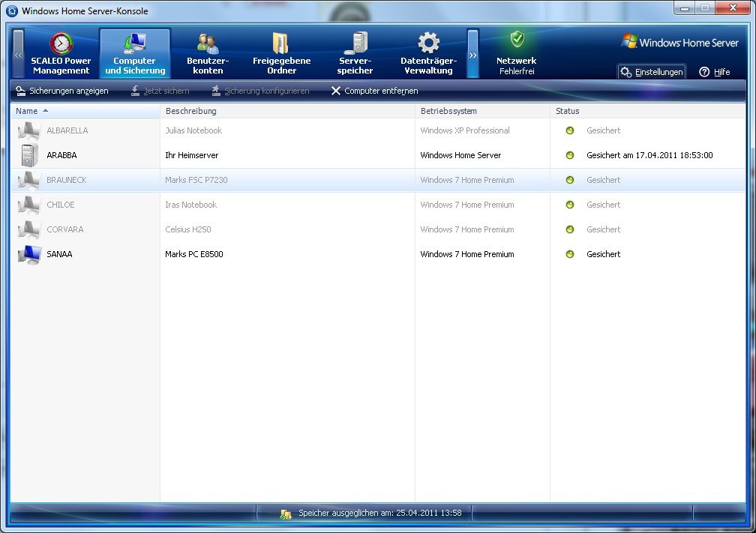The width and height of the screenshot is (756, 533).
Task: Open the SCALEO Power Management tab
Action: 61,53
